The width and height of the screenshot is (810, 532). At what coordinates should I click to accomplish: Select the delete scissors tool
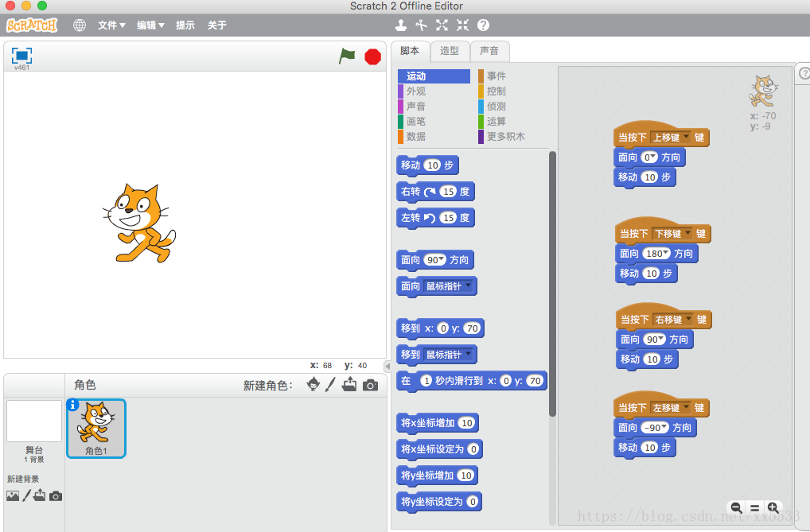click(x=422, y=25)
